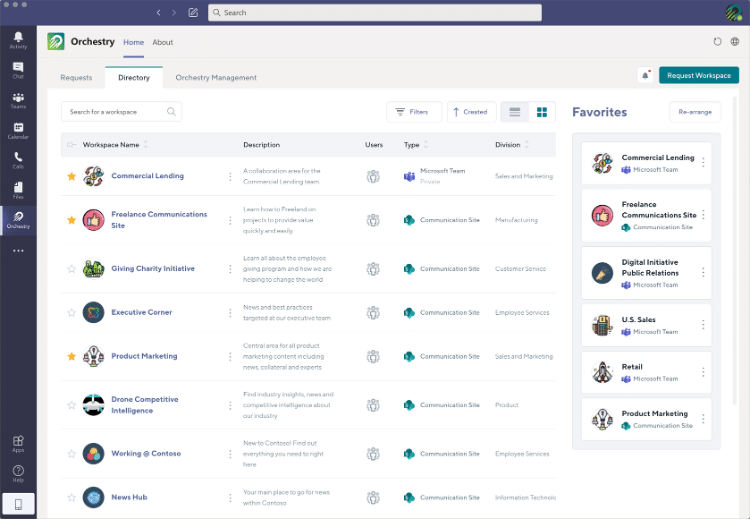Screen dimensions: 750x520
Task: Open options for Digital Initiative favorite card
Action: coord(703,273)
